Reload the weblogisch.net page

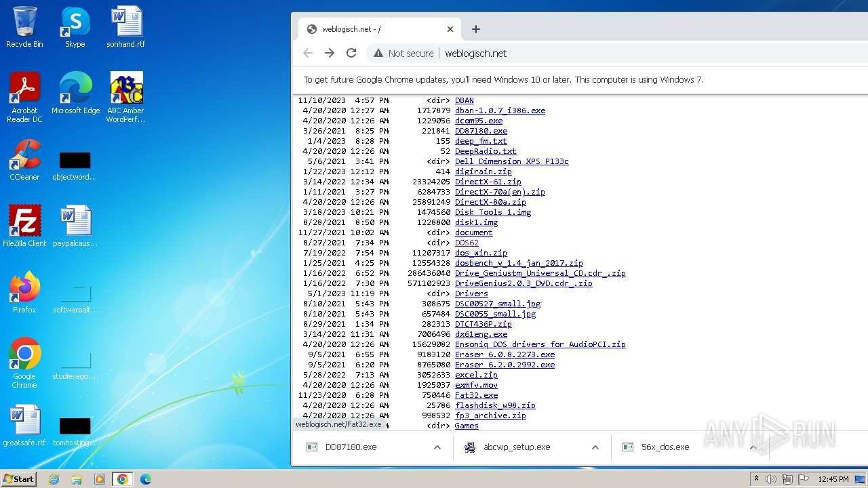[351, 53]
